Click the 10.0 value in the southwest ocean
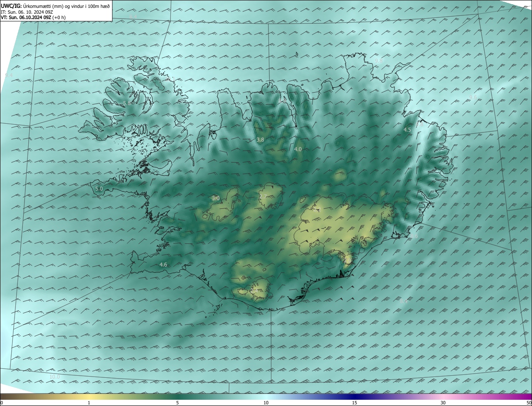The width and height of the screenshot is (532, 406). pos(55,377)
